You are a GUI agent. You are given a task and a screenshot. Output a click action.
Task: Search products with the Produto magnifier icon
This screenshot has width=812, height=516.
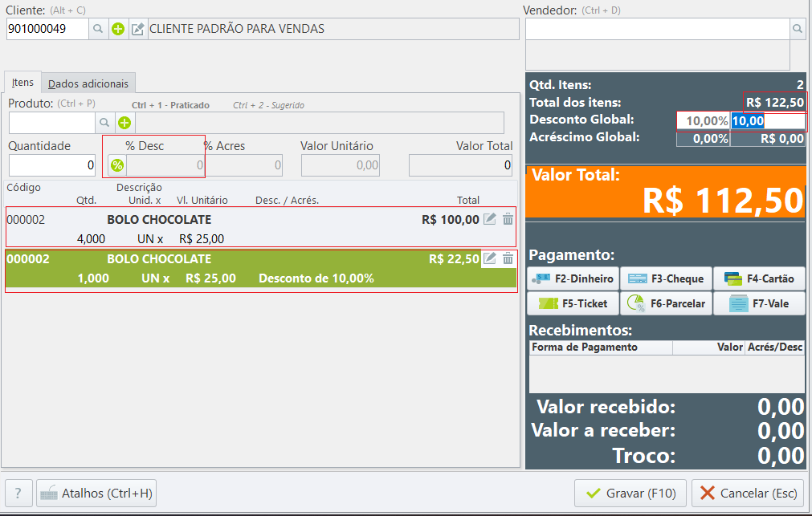pos(104,123)
